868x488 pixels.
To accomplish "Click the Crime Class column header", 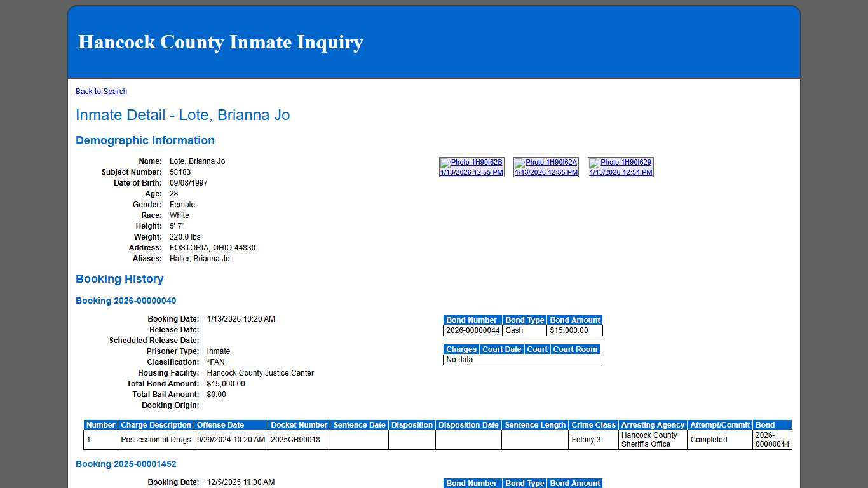I will tap(593, 425).
